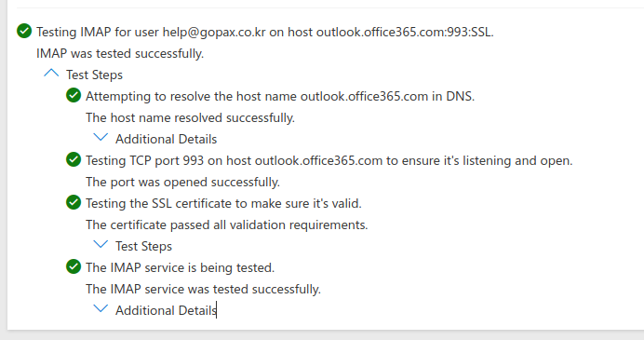Expand Additional Details under IMAP service tested
The image size is (644, 340).
(101, 308)
